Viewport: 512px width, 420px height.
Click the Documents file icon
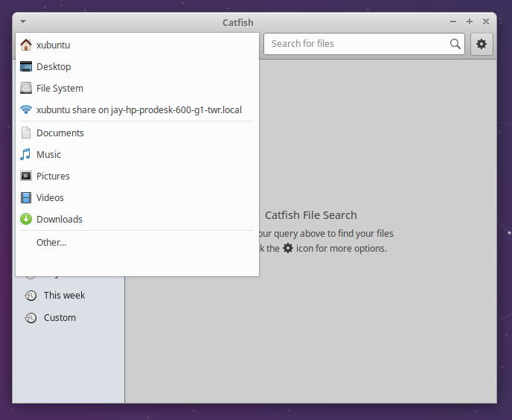coord(26,133)
